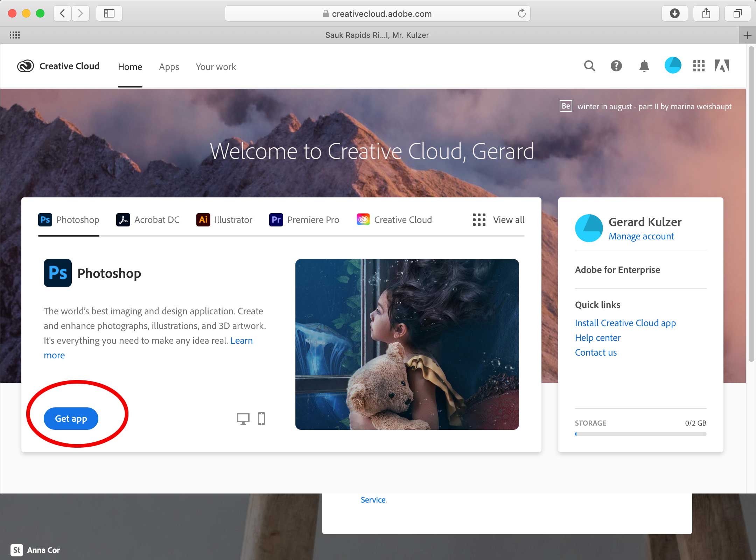Select the Acrobat DC app tab
756x560 pixels.
coord(148,220)
